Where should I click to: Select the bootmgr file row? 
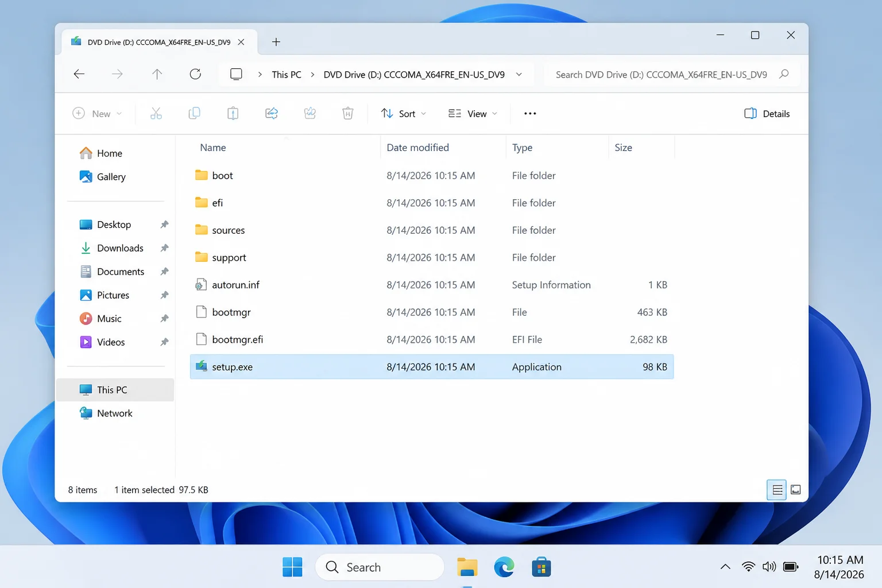point(432,312)
